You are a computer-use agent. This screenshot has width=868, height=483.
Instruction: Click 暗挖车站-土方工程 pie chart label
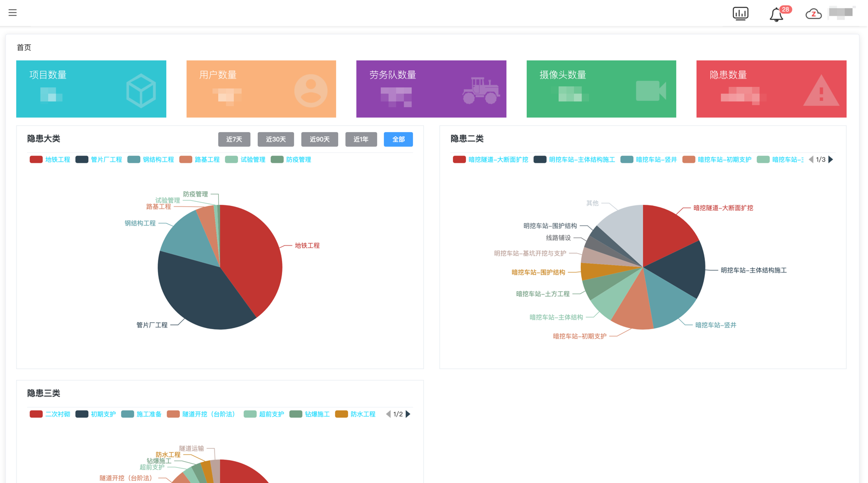[x=543, y=294]
